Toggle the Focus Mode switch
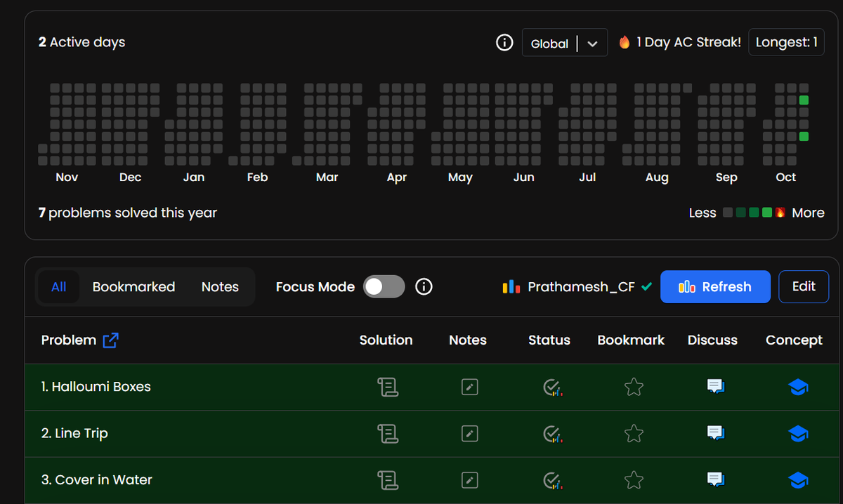Image resolution: width=843 pixels, height=504 pixels. pyautogui.click(x=384, y=286)
